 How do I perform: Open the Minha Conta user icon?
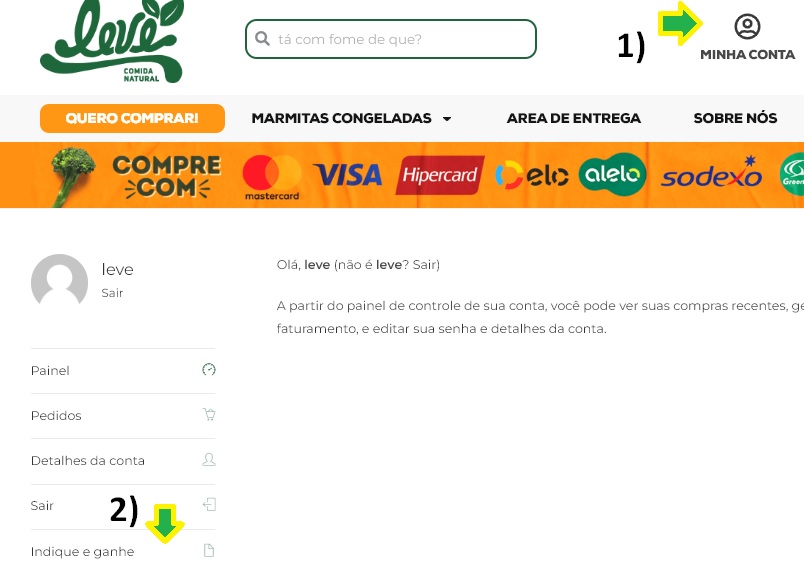[747, 27]
